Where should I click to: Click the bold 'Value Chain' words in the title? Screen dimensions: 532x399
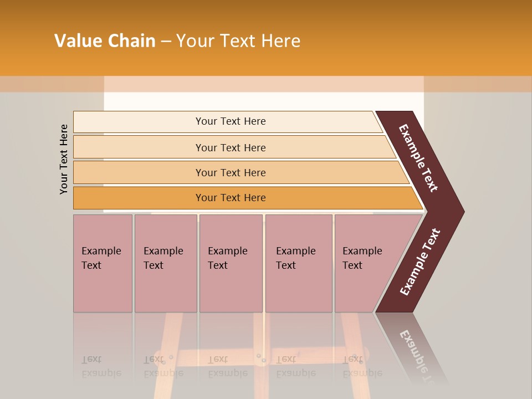click(105, 40)
